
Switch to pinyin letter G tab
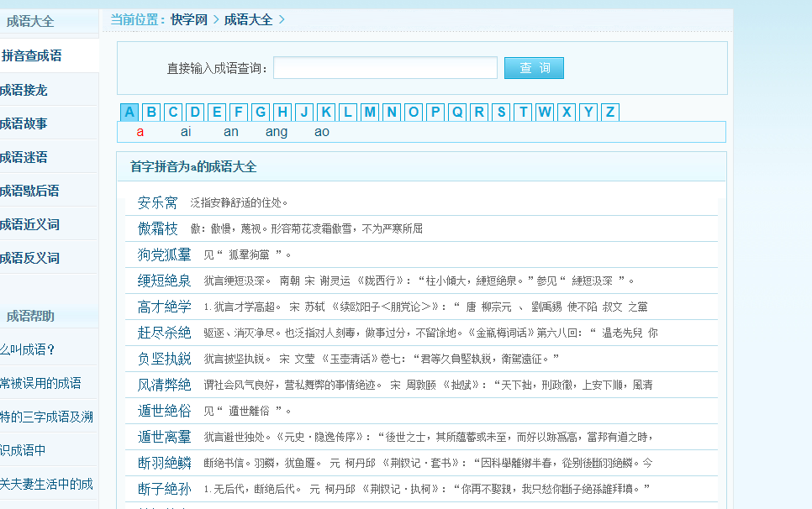tap(260, 111)
